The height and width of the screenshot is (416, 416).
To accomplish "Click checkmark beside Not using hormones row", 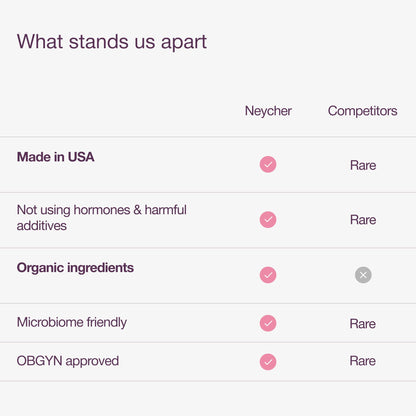I will tap(268, 220).
